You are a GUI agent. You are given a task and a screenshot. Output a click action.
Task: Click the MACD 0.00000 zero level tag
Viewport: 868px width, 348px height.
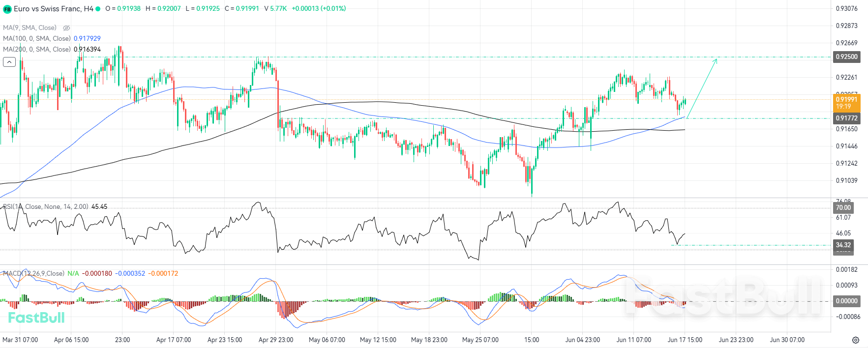(x=847, y=301)
